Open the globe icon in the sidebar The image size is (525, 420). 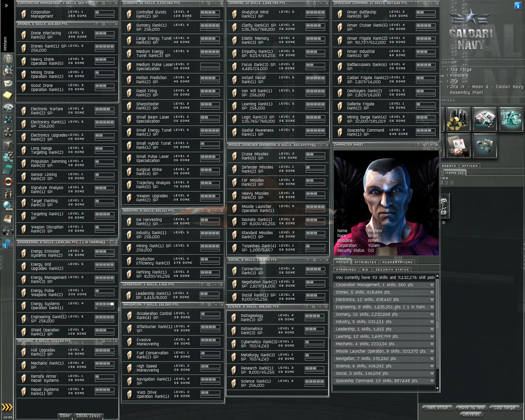pos(8,206)
